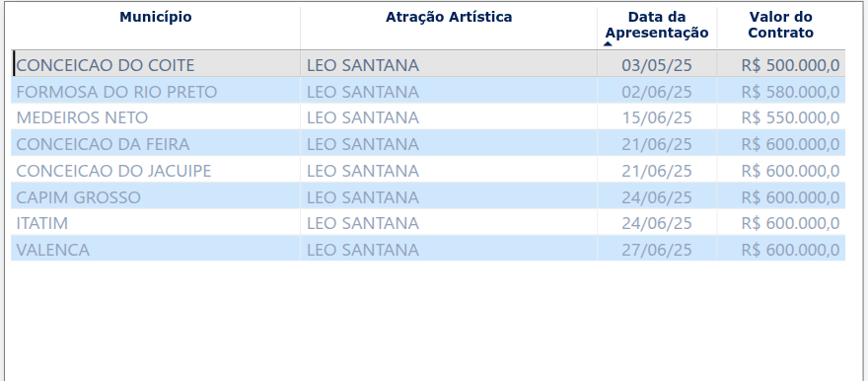The image size is (868, 381).
Task: Sort by Atração Artística column header
Action: 449,17
